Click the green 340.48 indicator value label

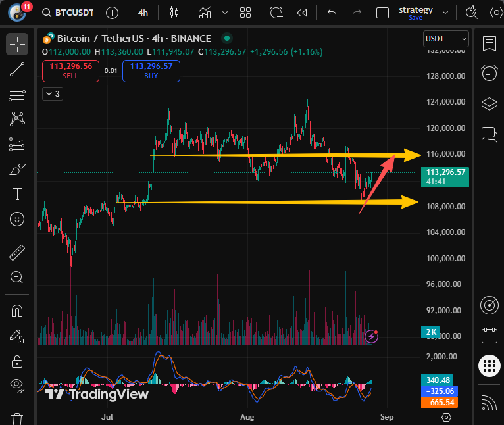coord(437,380)
